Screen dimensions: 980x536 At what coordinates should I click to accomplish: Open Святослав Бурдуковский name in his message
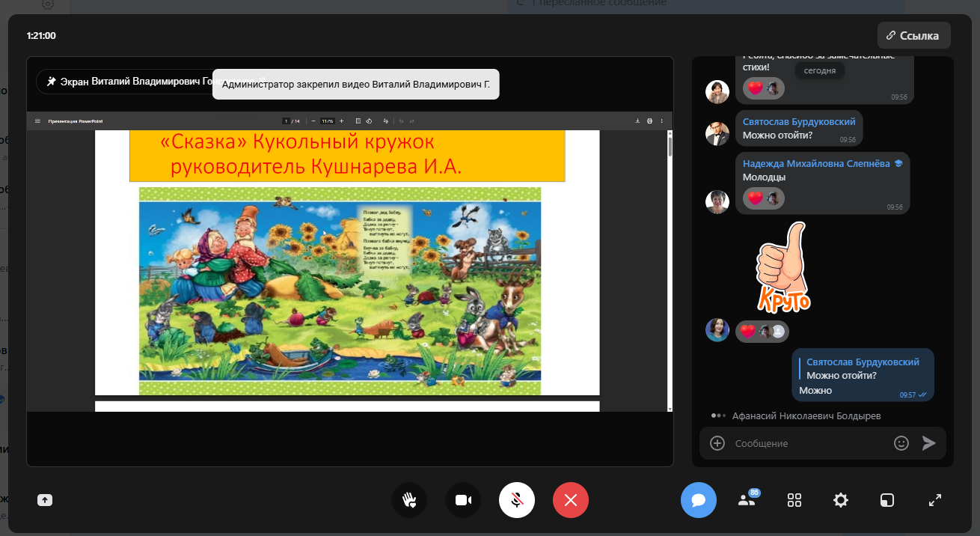pos(799,121)
